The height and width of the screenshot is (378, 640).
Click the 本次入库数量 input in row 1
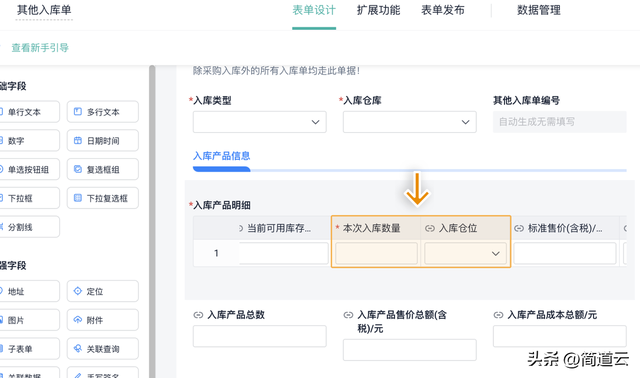pos(376,253)
